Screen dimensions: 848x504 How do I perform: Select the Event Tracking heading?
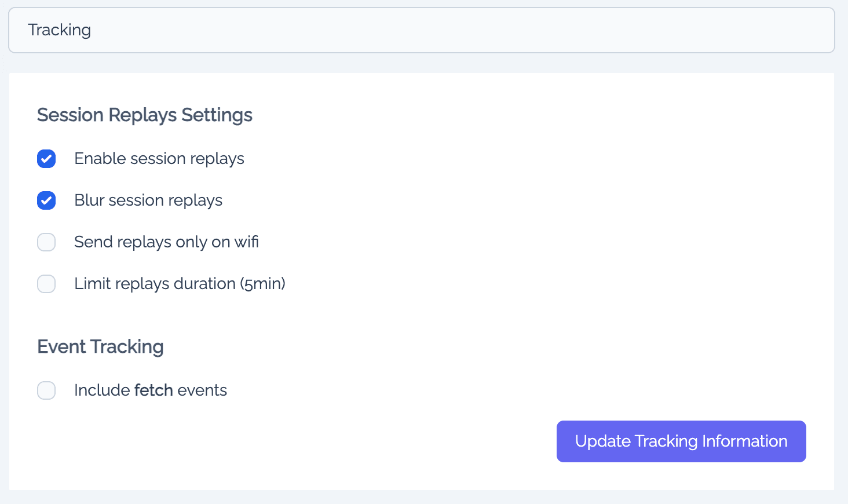click(x=100, y=347)
